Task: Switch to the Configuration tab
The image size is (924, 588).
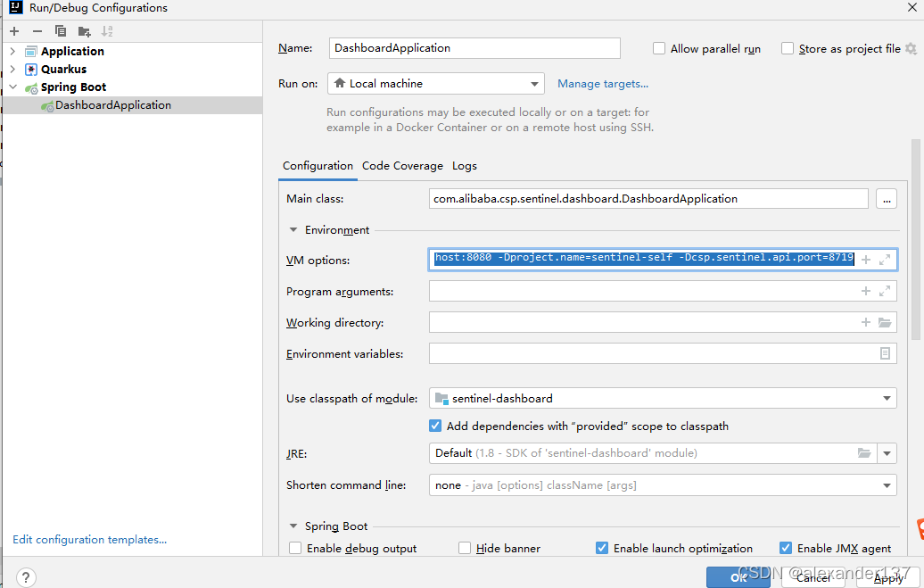Action: tap(318, 166)
